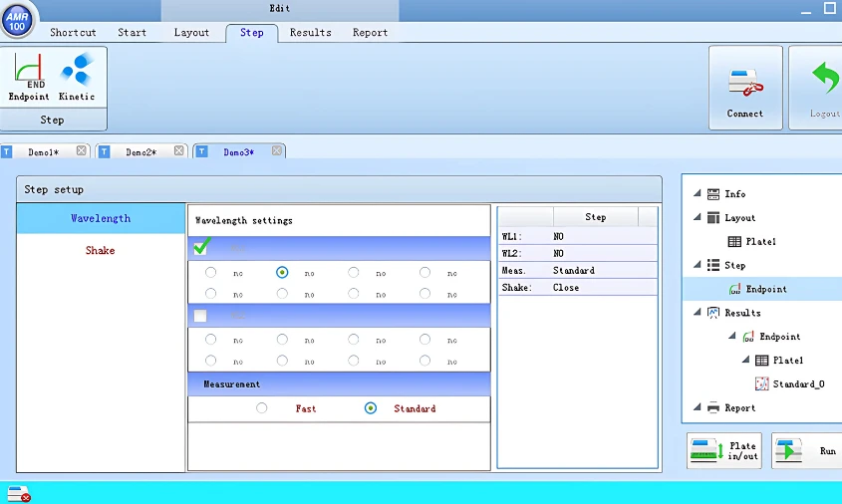This screenshot has height=504, width=842.
Task: Click the Run icon button
Action: click(805, 451)
